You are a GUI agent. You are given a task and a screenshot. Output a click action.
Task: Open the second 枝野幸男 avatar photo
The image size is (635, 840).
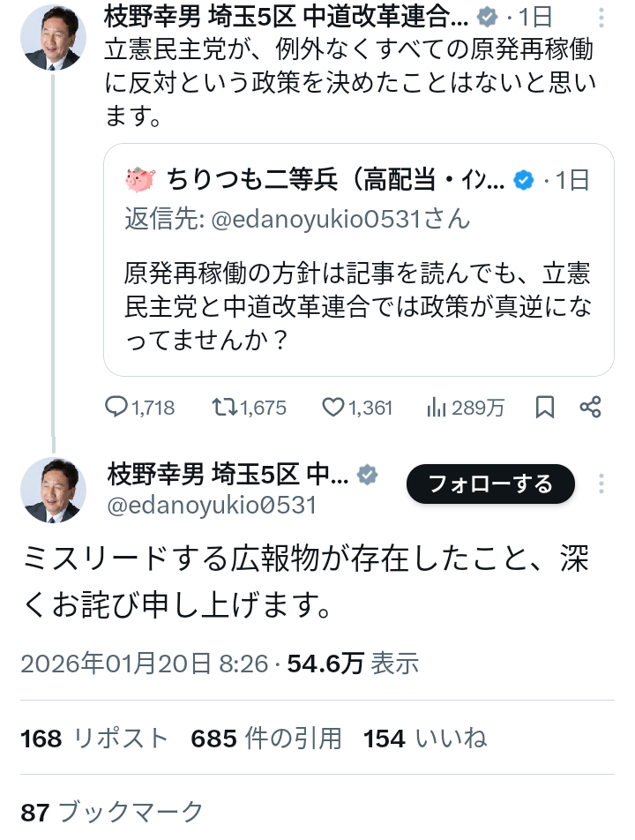[x=53, y=490]
